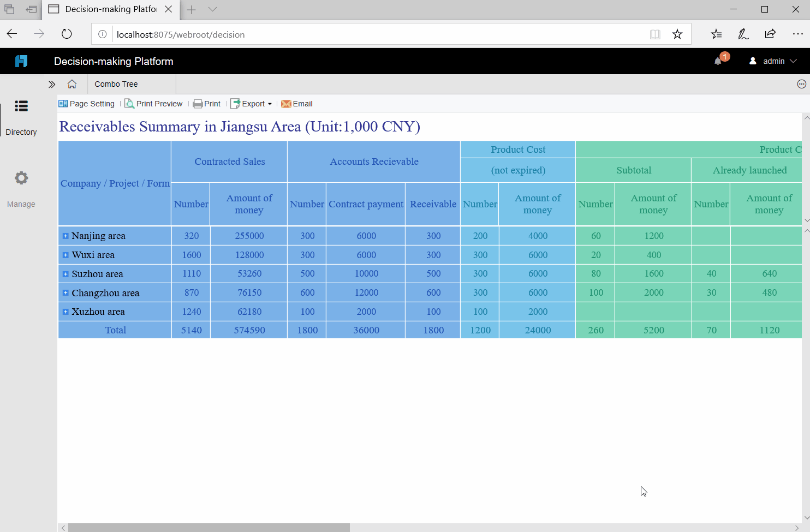Open more options via the ellipsis icon
810x532 pixels.
pyautogui.click(x=802, y=83)
